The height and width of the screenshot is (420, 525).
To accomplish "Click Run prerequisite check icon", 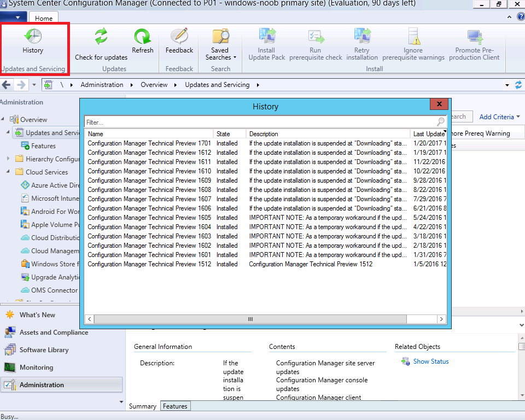I will [316, 36].
